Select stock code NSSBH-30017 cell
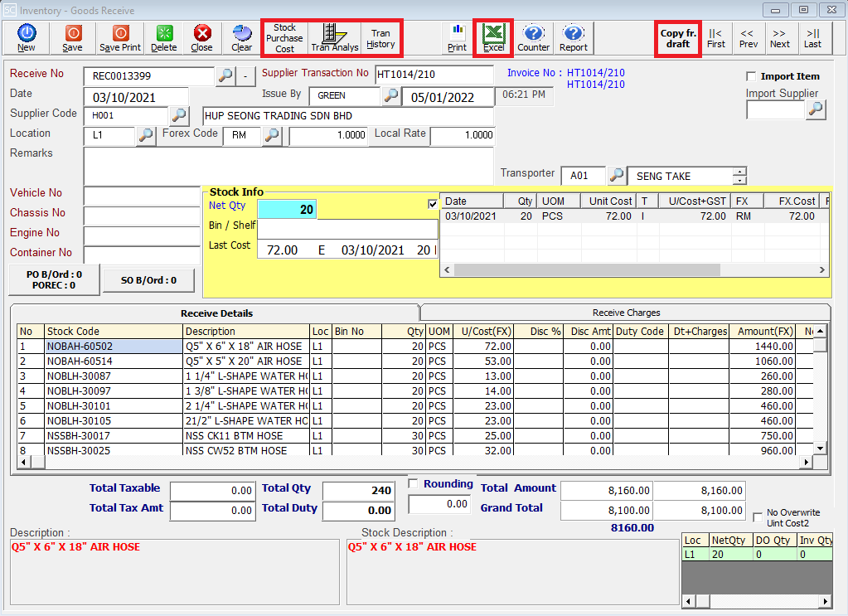 (x=114, y=435)
